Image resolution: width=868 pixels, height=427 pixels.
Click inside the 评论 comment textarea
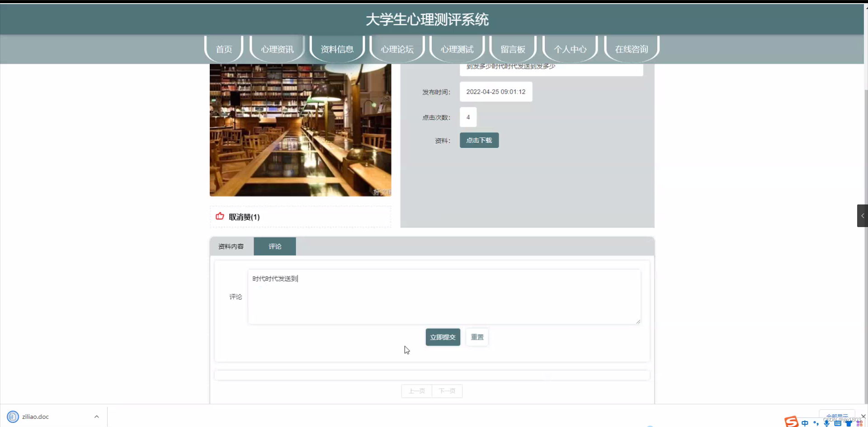pyautogui.click(x=444, y=297)
